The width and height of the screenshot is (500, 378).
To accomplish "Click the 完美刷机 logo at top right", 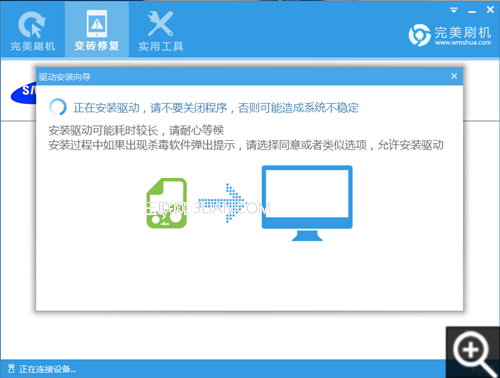I will click(x=450, y=35).
